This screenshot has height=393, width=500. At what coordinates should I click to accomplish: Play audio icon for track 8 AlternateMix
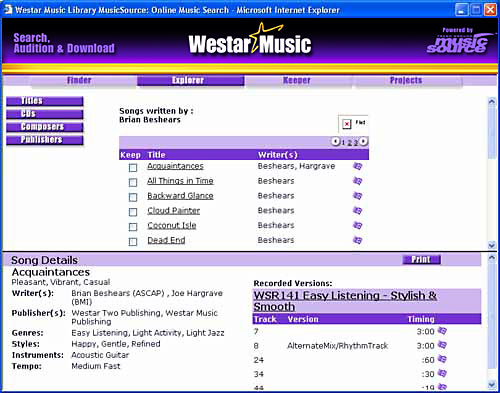[x=442, y=345]
